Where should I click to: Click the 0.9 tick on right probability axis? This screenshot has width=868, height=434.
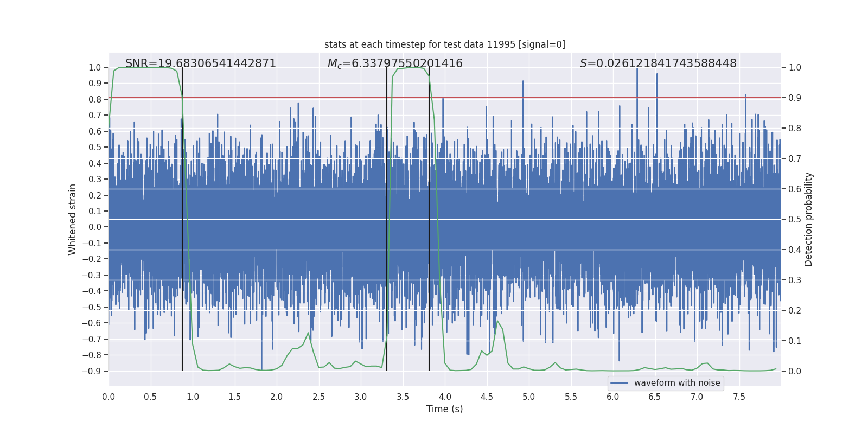[795, 98]
